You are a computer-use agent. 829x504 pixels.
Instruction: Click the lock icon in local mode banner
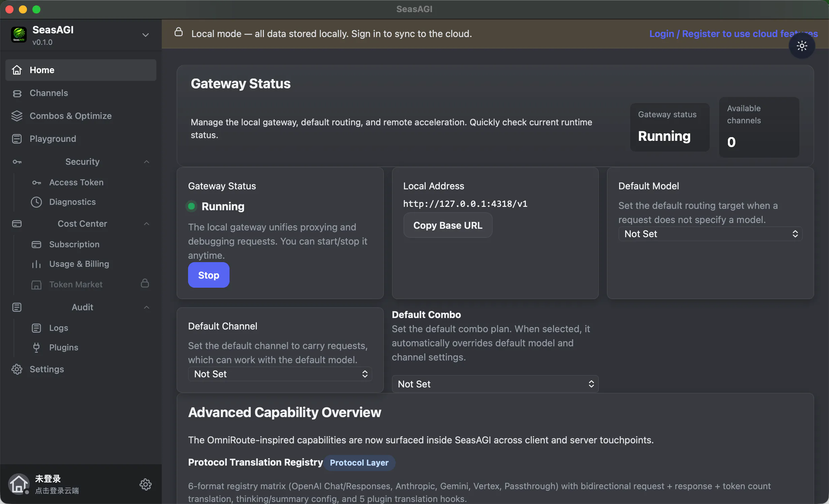[179, 32]
